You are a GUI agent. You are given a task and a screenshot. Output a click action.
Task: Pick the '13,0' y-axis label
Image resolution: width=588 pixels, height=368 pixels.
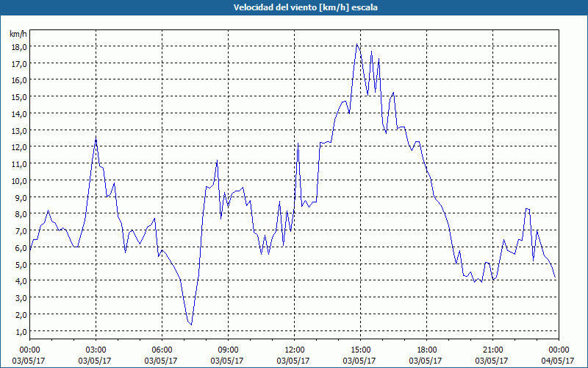[19, 131]
